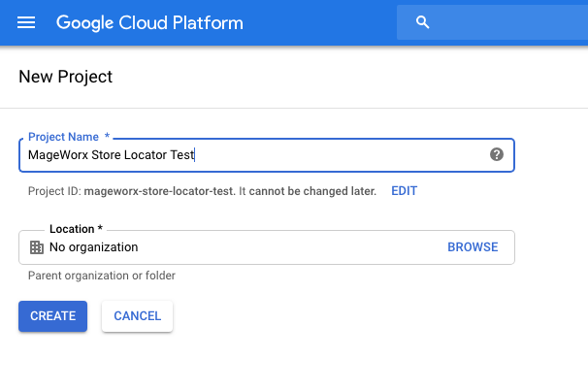Click the Google Cloud Platform logo
The width and height of the screenshot is (588, 391).
pos(149,23)
